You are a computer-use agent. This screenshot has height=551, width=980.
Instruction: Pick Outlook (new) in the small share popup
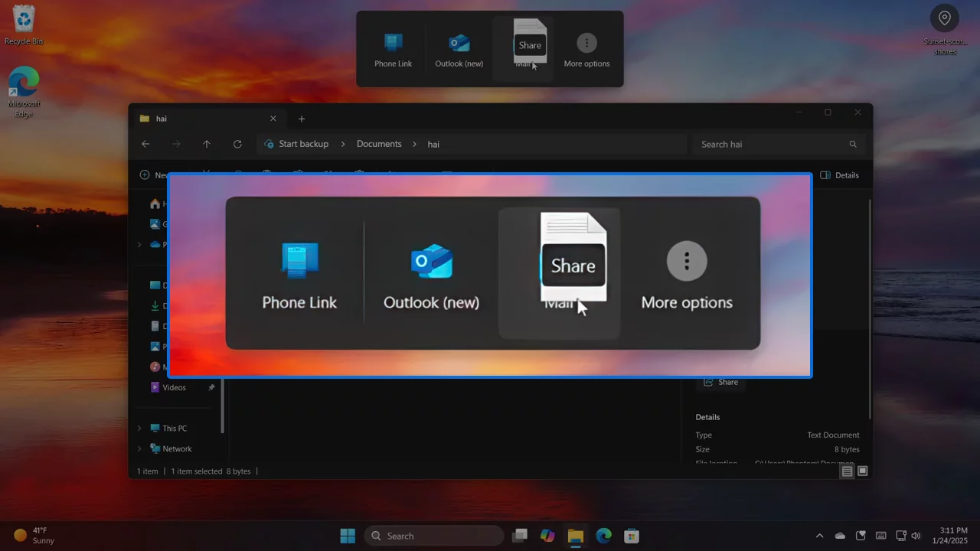[x=459, y=50]
